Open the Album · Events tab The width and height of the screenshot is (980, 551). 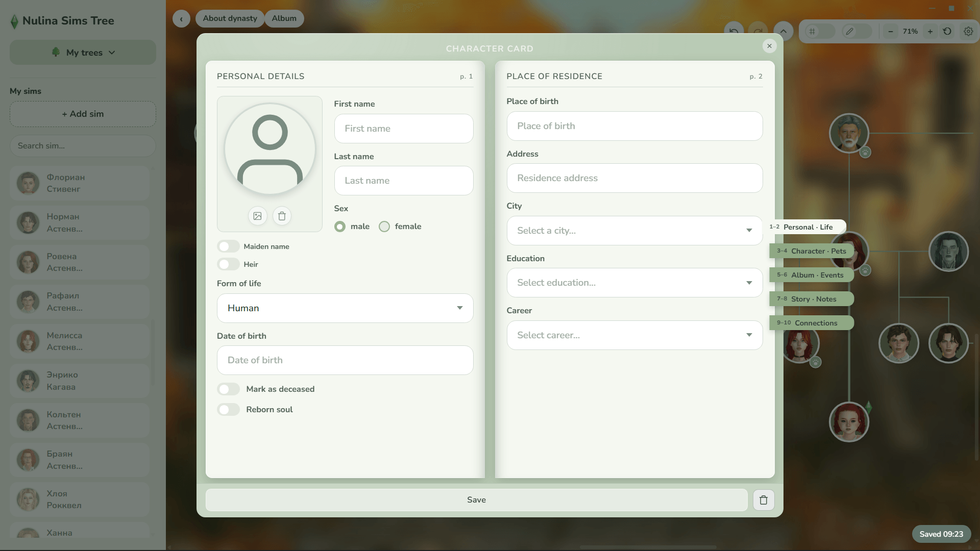812,275
